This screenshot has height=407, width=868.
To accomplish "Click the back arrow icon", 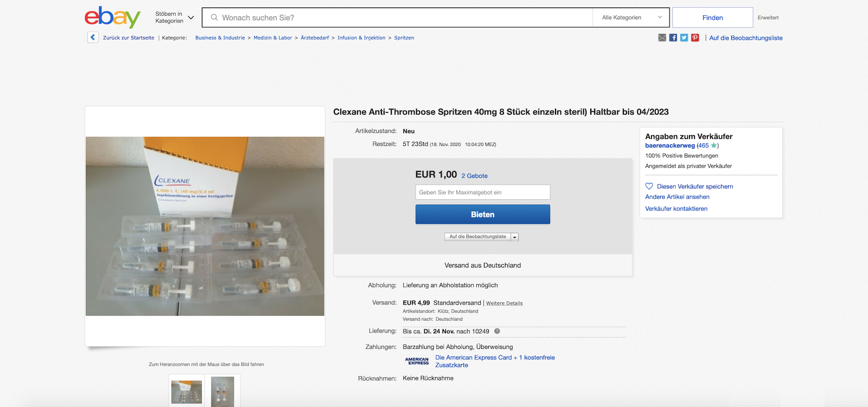I will coord(93,37).
